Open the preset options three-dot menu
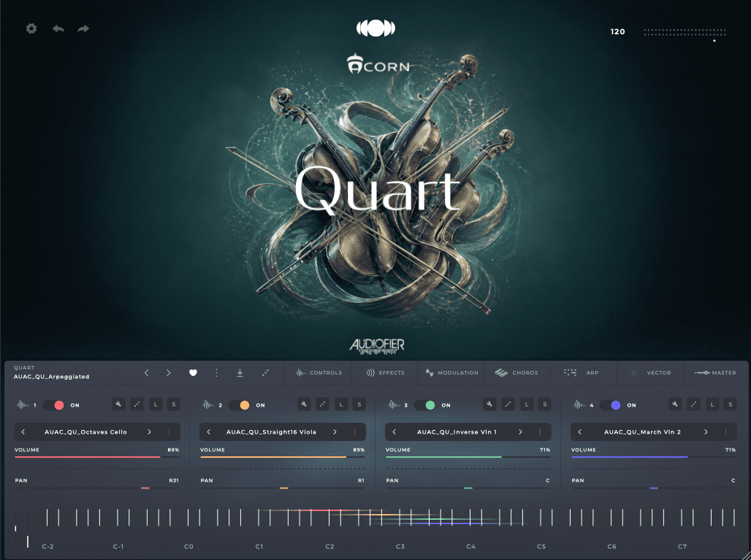751x560 pixels. click(216, 372)
